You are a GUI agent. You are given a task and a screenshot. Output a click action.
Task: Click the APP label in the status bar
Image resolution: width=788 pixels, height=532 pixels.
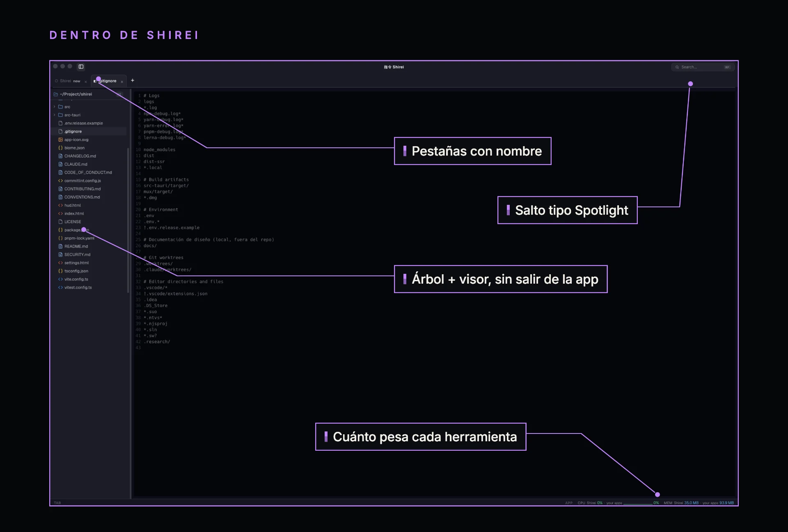pos(569,503)
